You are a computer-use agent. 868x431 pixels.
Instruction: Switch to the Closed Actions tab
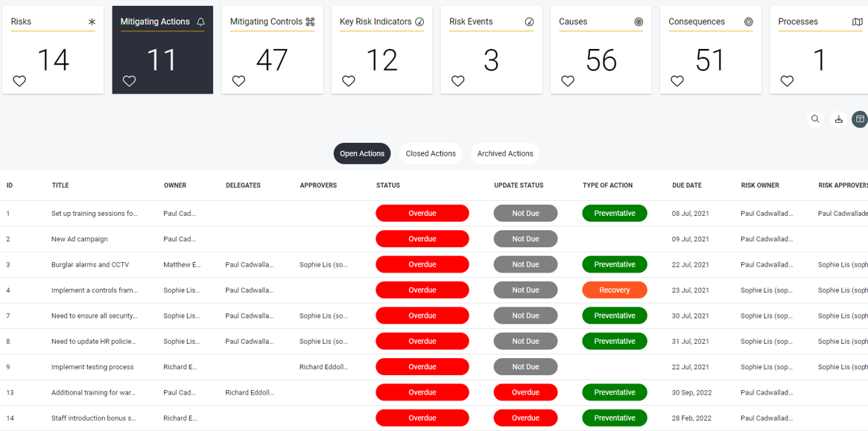click(x=431, y=153)
